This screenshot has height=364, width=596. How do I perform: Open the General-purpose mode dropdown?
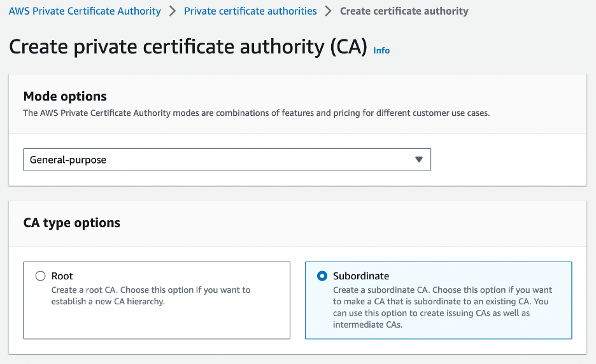pyautogui.click(x=227, y=160)
